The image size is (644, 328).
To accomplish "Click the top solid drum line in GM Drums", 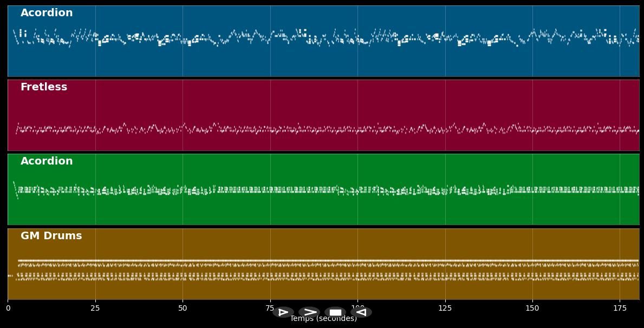I will click(x=325, y=261).
